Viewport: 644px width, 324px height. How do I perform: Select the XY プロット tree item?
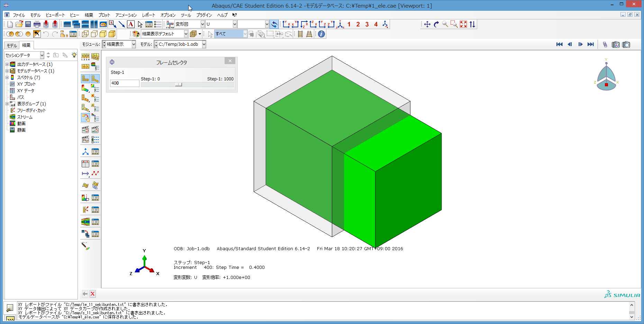26,84
